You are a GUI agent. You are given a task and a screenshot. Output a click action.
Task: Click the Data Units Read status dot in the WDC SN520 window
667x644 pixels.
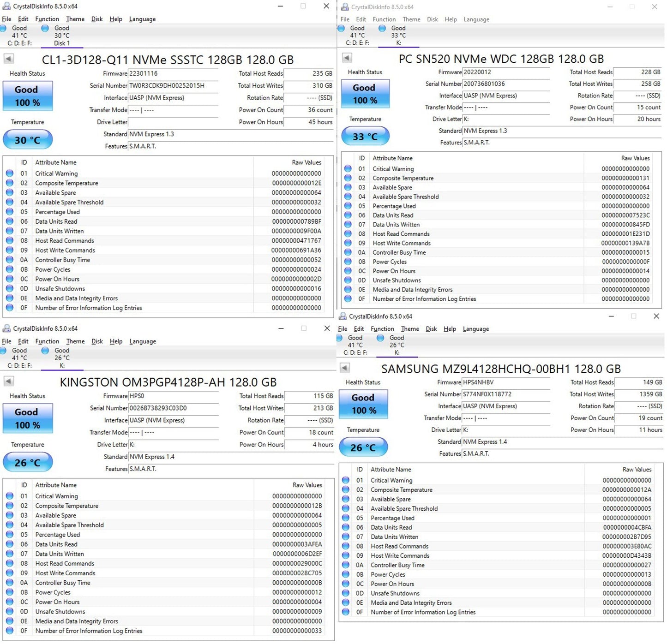point(348,215)
